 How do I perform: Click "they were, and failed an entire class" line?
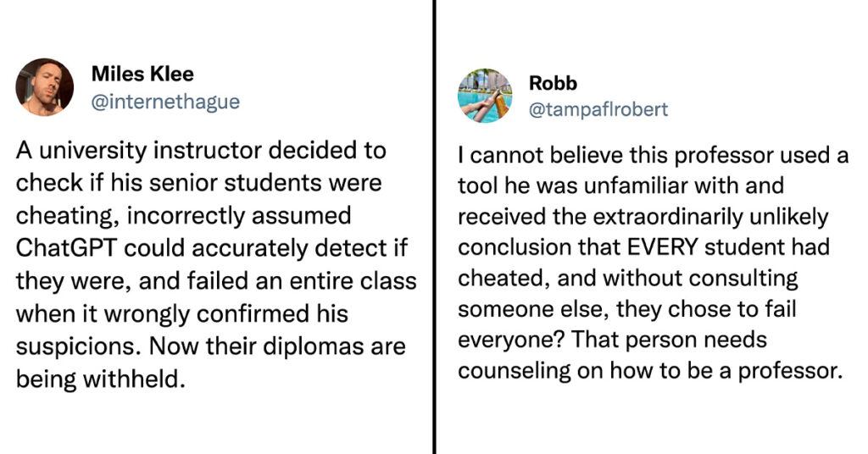216,281
